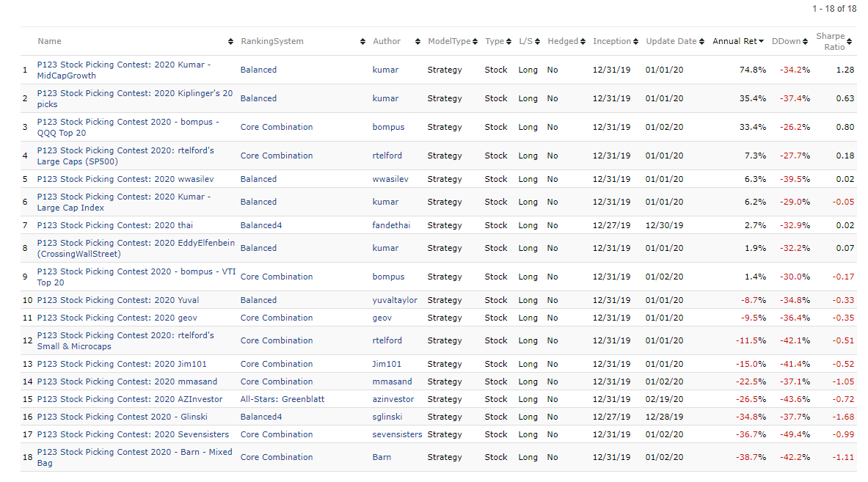Image resolution: width=868 pixels, height=482 pixels.
Task: Open Barn - Mixed Bag strategy
Action: pos(134,458)
